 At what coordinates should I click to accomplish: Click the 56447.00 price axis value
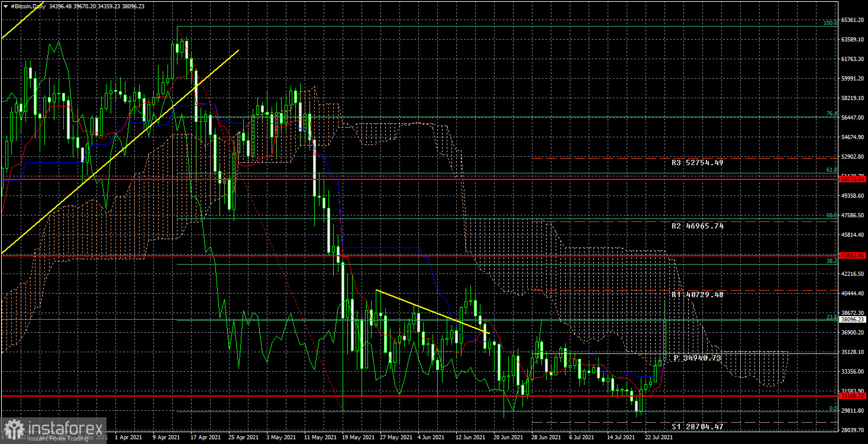tap(853, 117)
